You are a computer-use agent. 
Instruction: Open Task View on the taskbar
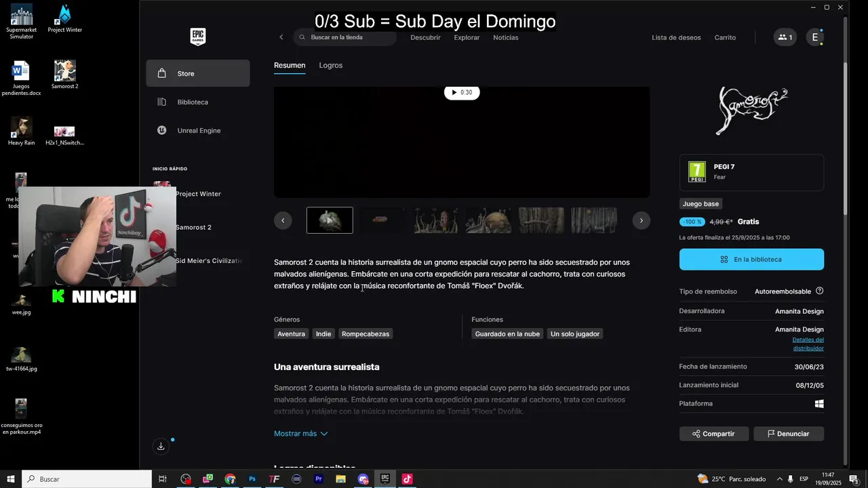163,479
